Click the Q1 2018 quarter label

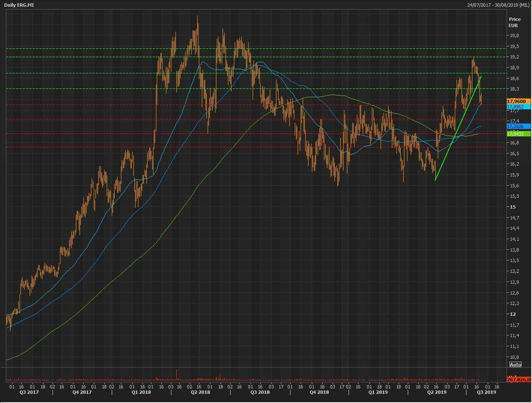(141, 392)
